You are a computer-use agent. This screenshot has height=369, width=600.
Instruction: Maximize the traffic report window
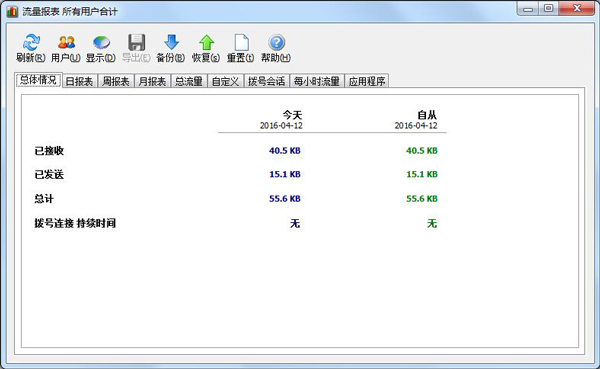click(549, 8)
